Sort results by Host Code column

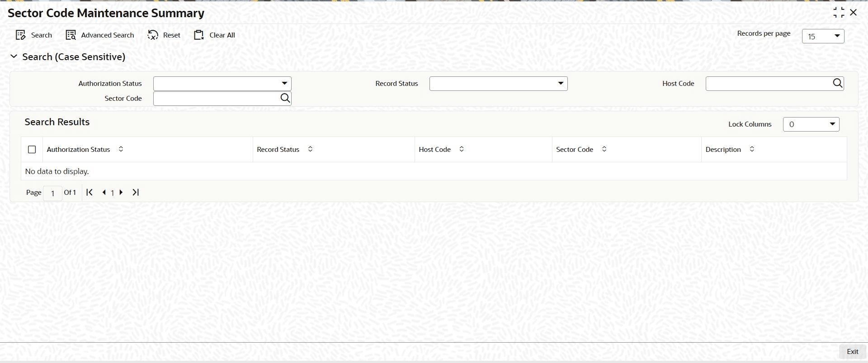tap(462, 149)
